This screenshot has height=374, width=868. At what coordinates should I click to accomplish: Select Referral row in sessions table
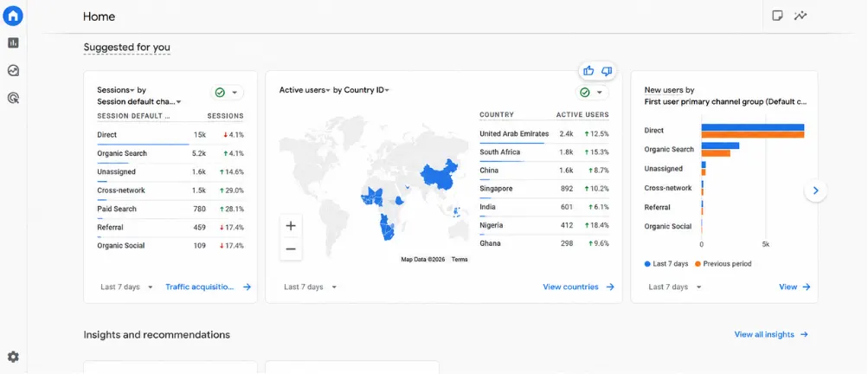[x=170, y=227]
